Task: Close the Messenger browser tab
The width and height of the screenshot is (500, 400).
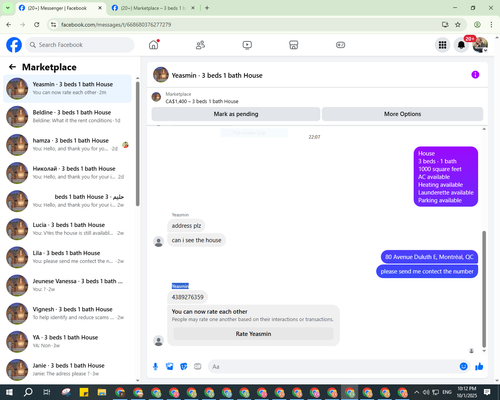Action: click(100, 8)
